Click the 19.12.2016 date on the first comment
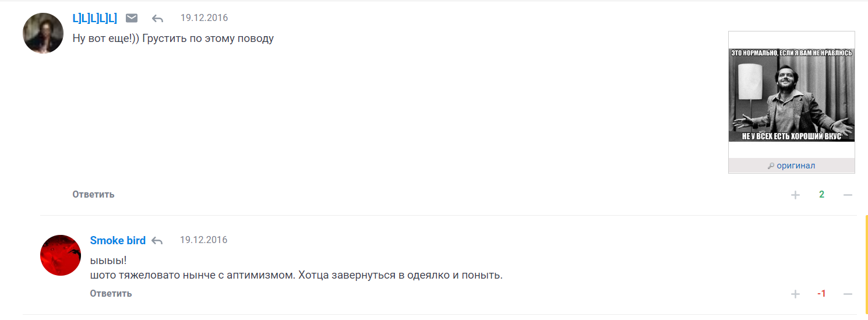This screenshot has width=868, height=320. [x=204, y=18]
